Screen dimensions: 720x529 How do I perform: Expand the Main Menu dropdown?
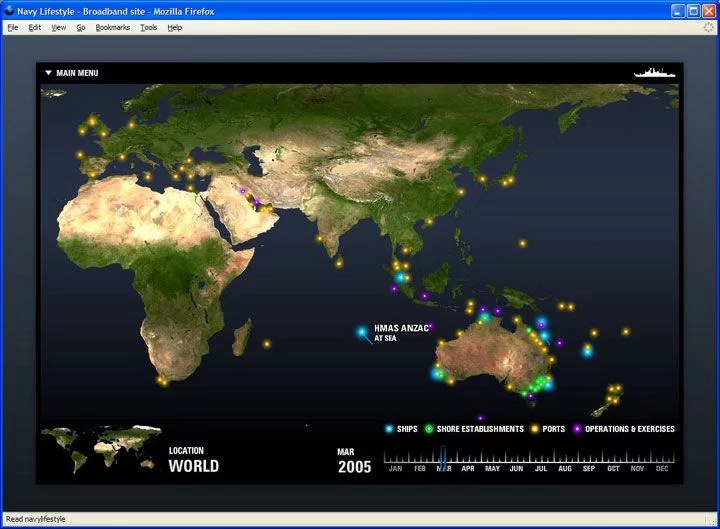click(x=71, y=73)
